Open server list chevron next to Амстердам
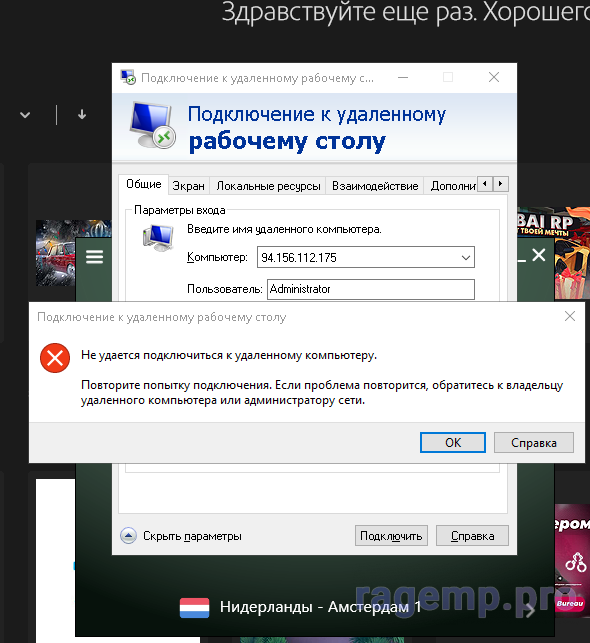 click(530, 610)
